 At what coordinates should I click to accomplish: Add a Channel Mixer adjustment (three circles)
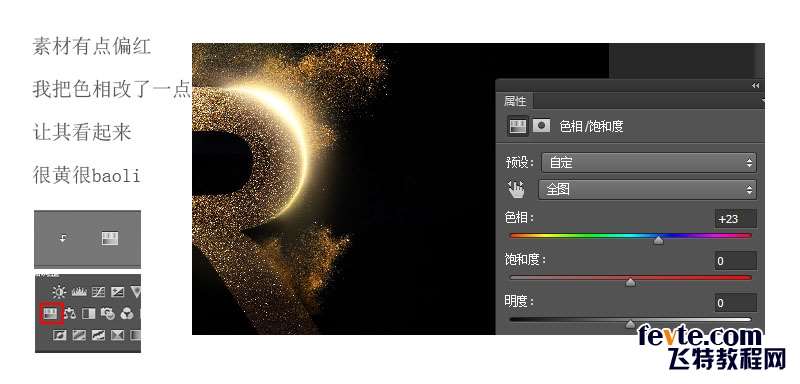[127, 313]
